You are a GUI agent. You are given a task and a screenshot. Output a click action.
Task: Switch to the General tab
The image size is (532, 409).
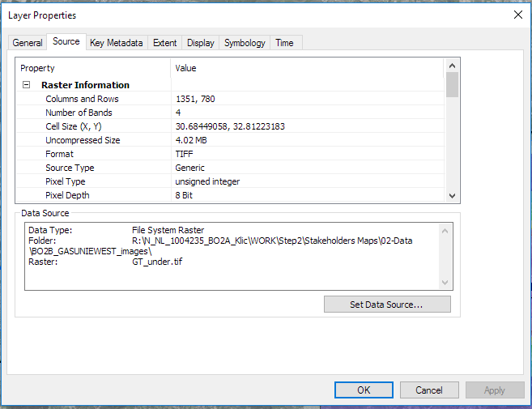(28, 43)
